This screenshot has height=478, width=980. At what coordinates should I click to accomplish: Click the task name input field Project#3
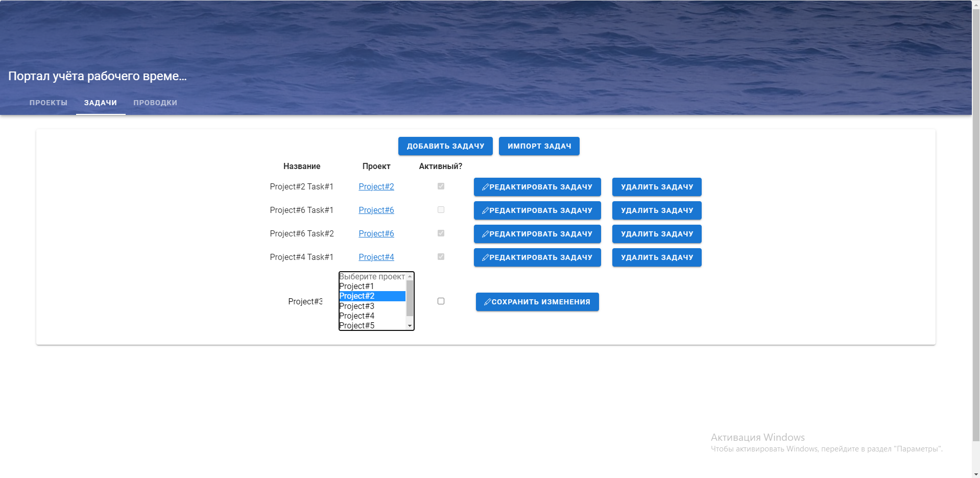pyautogui.click(x=305, y=302)
